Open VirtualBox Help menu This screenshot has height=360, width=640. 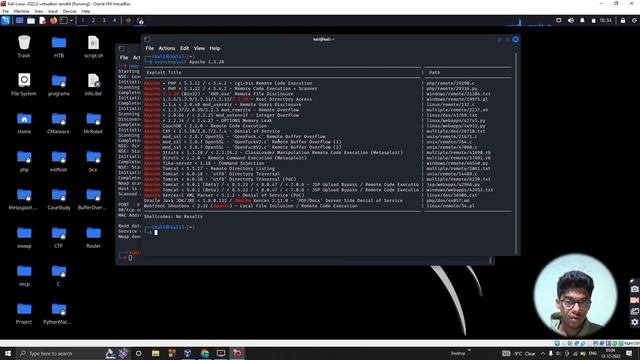click(86, 11)
